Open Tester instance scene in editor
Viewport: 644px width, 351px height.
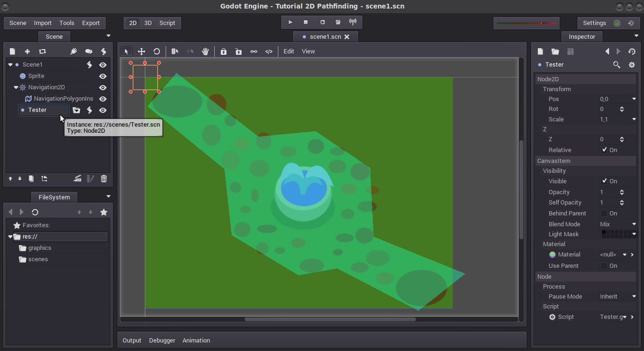(76, 110)
